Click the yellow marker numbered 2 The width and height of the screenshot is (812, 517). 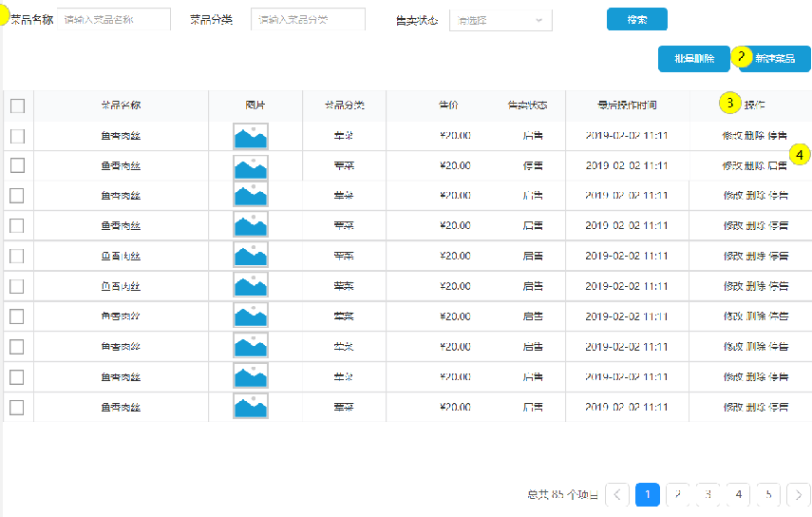[x=742, y=57]
